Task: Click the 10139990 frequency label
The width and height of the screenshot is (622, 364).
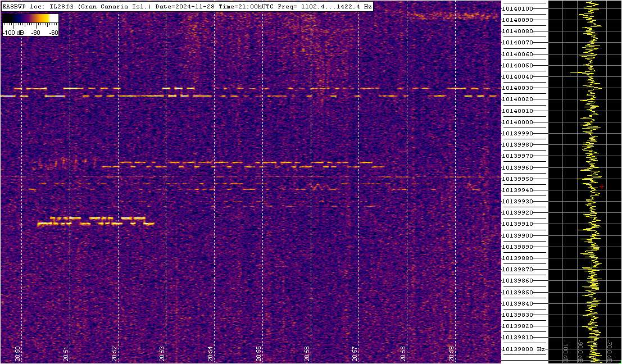Action: (517, 134)
